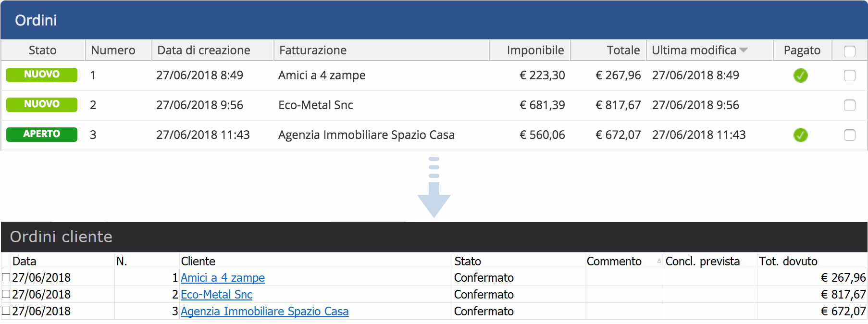Screen dimensions: 868x324
Task: Click NUOVO status badge of order 1
Action: (42, 75)
